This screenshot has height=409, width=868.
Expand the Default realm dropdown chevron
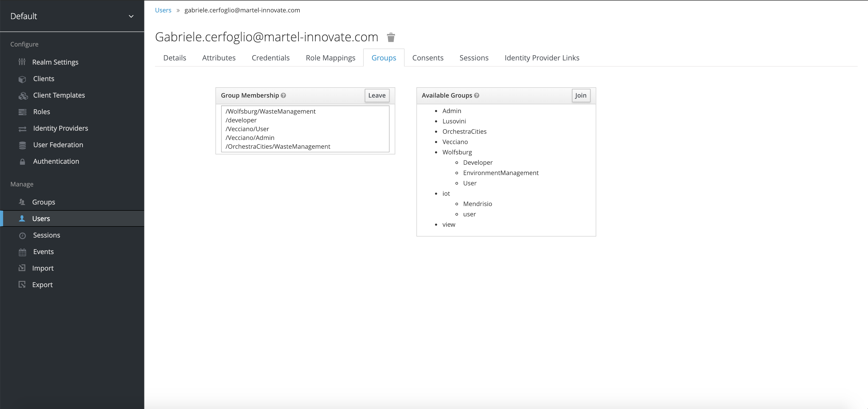coord(131,16)
